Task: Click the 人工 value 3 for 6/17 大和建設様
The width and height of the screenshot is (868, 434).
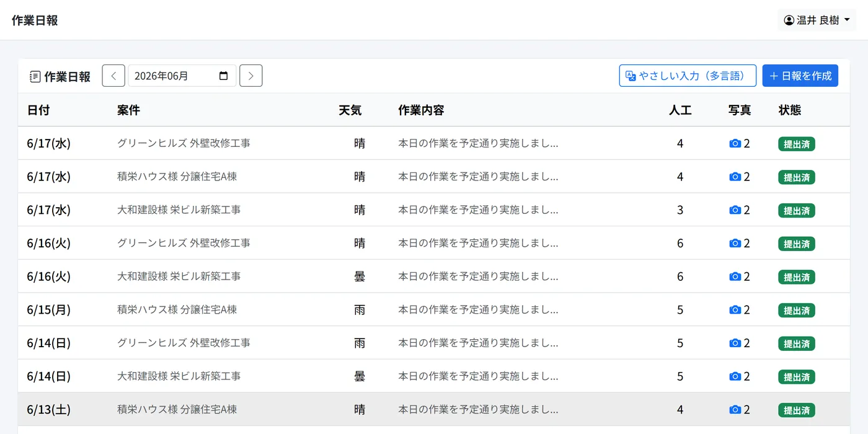Action: coord(680,210)
